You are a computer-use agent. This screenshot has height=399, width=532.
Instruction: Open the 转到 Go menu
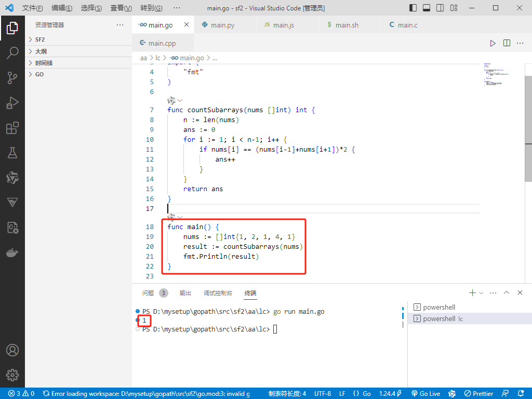pyautogui.click(x=151, y=8)
